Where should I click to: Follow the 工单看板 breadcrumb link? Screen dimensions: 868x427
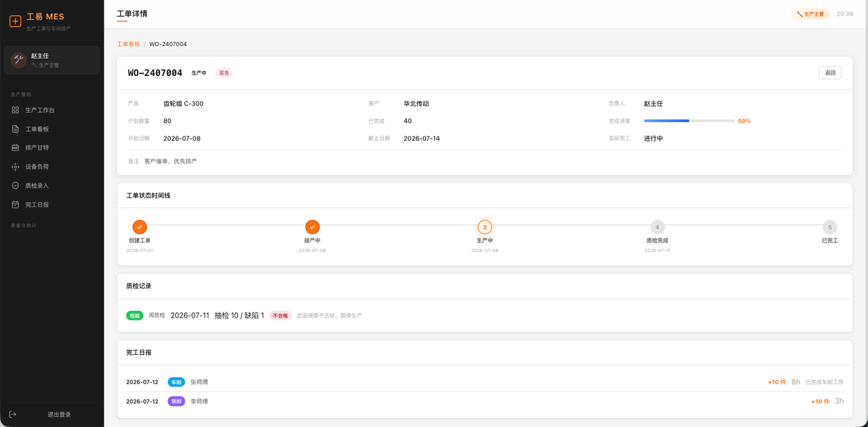[x=128, y=44]
